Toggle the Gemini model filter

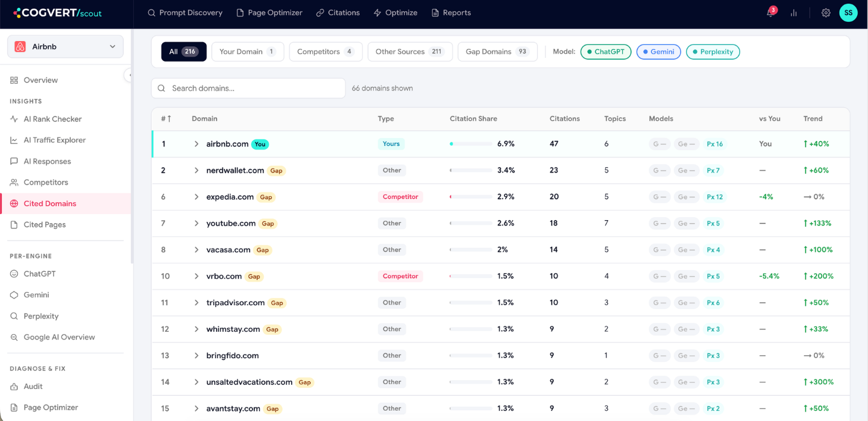pyautogui.click(x=658, y=52)
